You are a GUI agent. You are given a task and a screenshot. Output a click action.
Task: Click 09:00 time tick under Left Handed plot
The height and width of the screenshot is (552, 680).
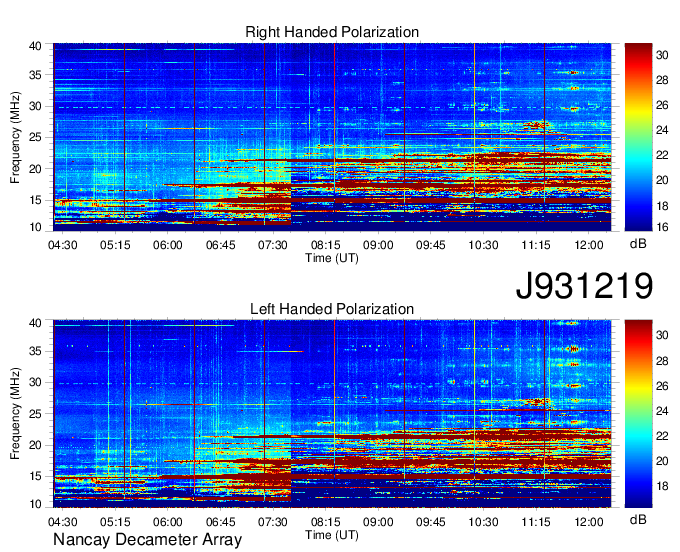[378, 522]
